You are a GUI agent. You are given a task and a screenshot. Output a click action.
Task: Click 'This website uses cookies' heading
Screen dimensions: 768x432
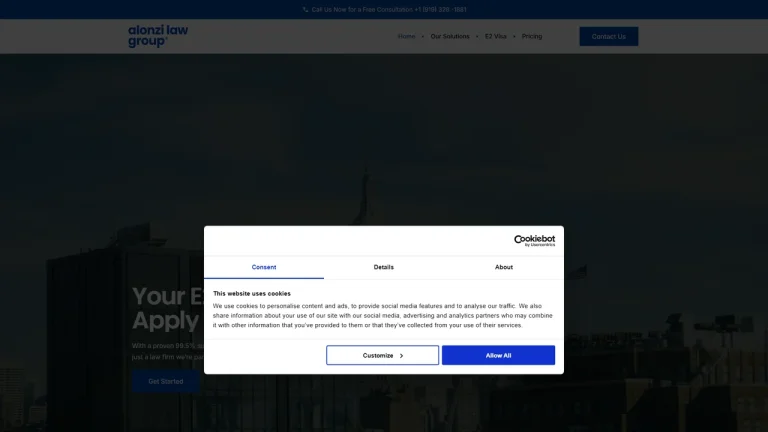pyautogui.click(x=252, y=293)
